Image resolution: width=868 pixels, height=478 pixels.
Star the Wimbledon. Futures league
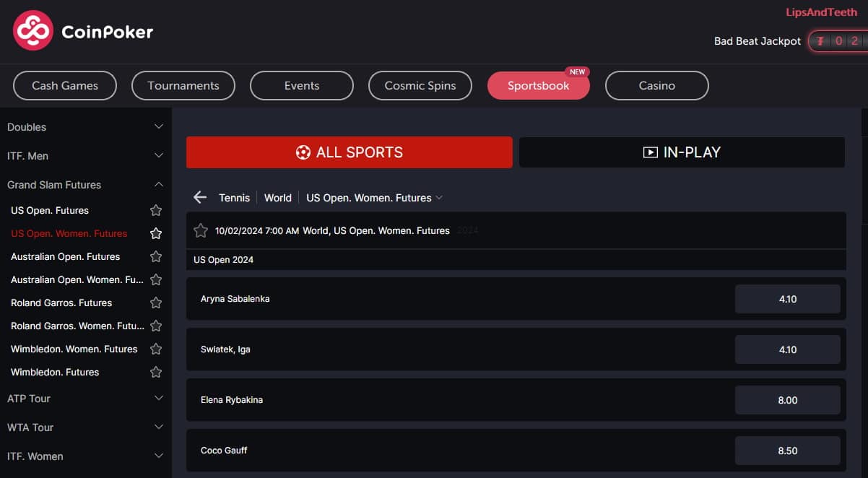click(155, 373)
